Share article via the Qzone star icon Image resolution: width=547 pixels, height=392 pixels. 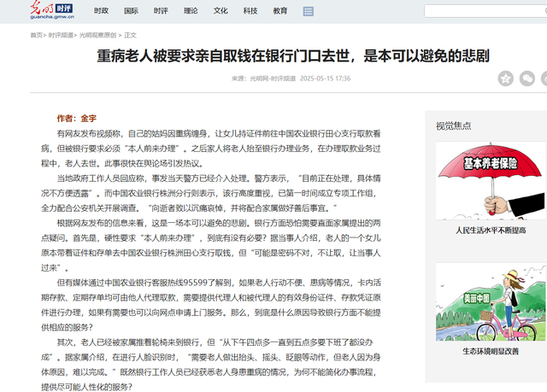(x=506, y=78)
